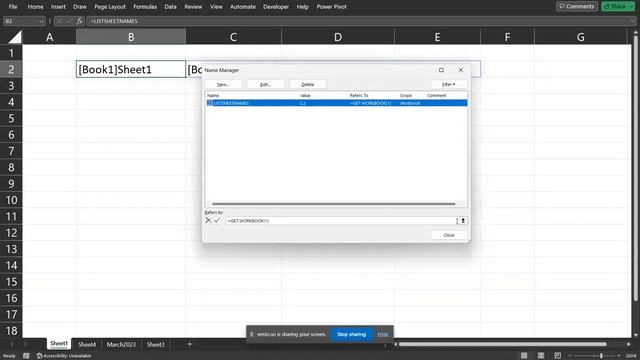
Task: Click the Comments button
Action: (577, 6)
